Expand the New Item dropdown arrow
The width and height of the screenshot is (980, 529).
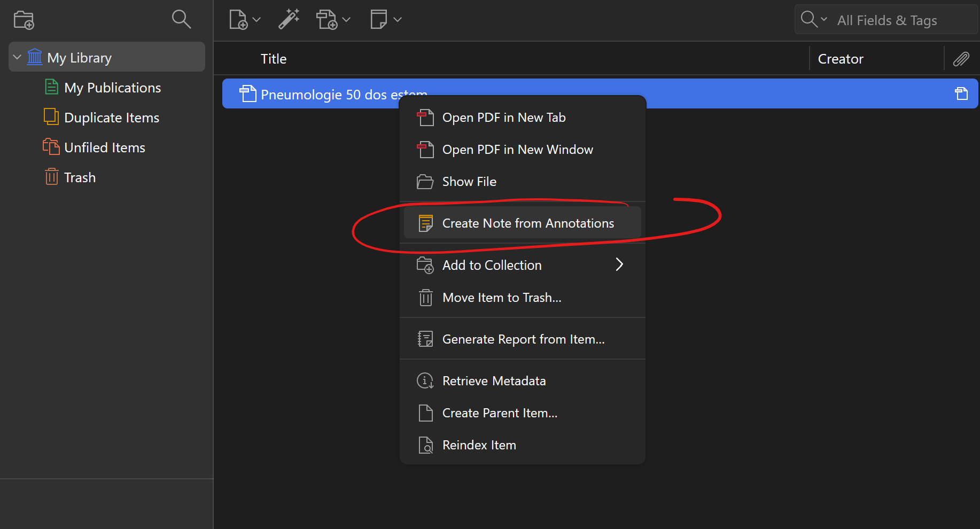tap(256, 20)
